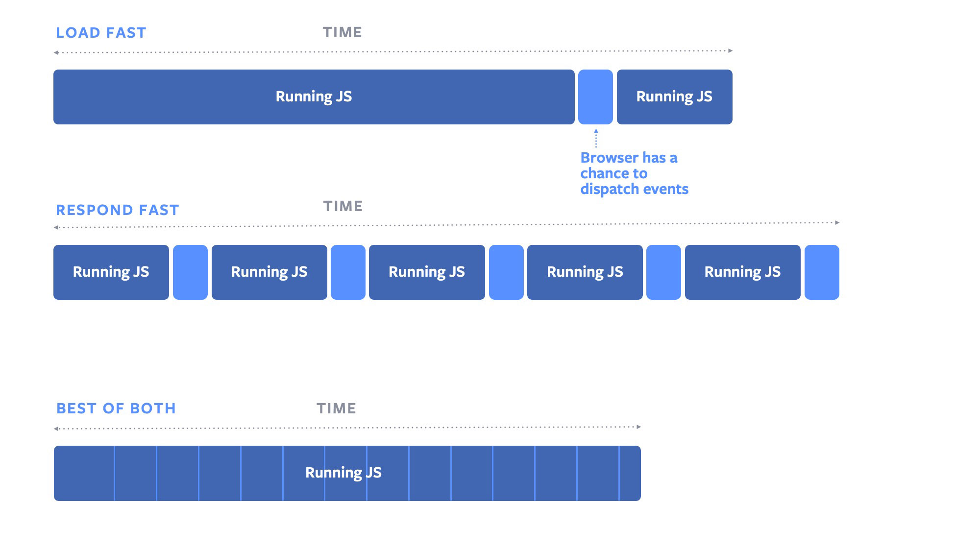
Task: Click the TIME label in the Respond Fast section
Action: point(343,206)
